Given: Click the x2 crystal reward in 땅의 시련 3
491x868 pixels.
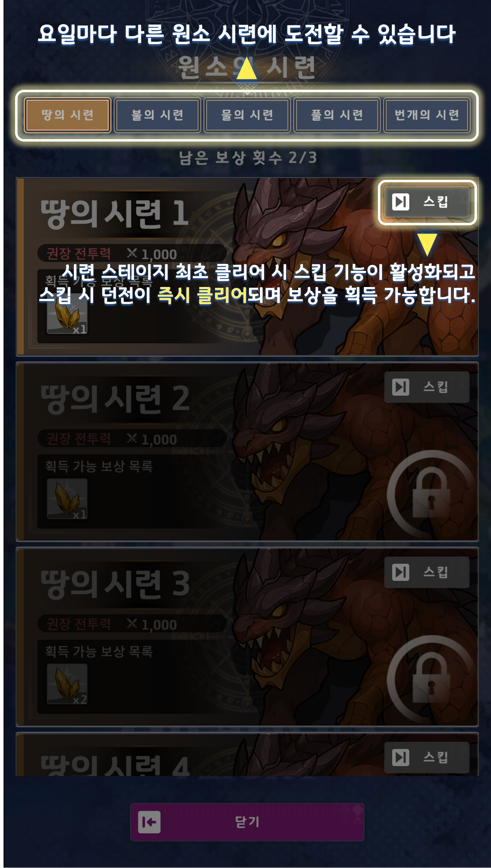Looking at the screenshot, I should click(67, 684).
